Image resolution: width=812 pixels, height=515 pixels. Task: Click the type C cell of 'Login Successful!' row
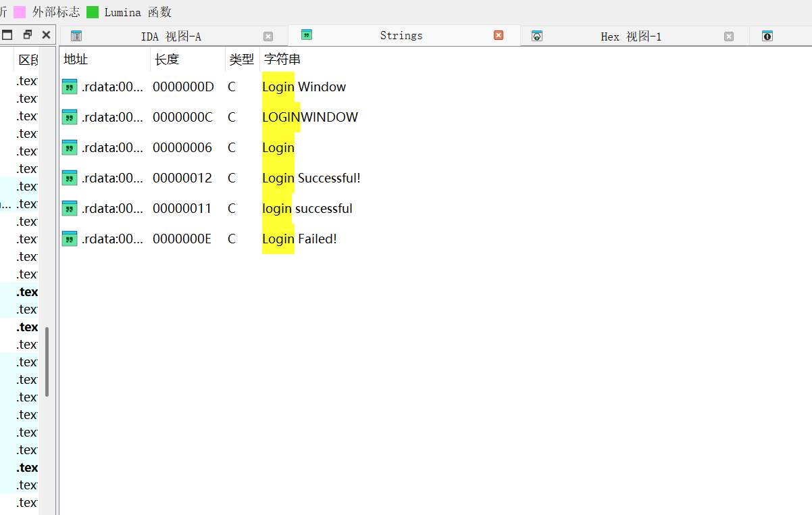[232, 178]
